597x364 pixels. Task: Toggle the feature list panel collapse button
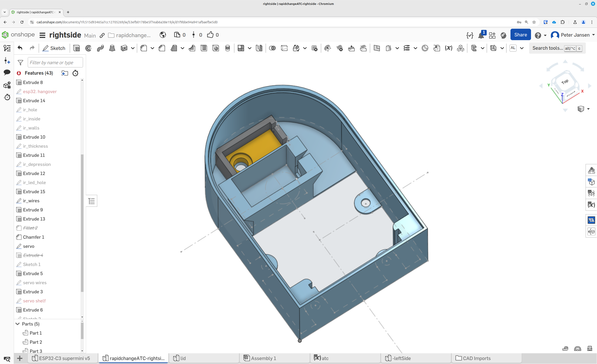tap(92, 201)
